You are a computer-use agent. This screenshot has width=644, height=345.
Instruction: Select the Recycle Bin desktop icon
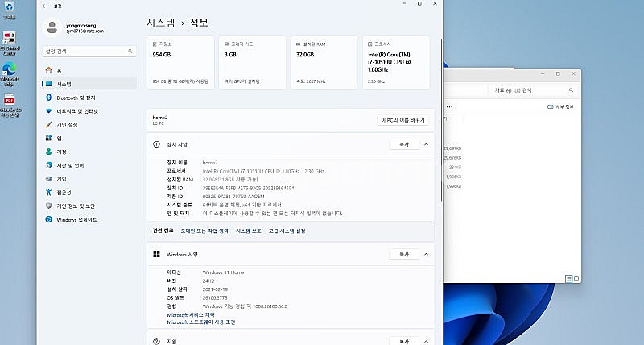pyautogui.click(x=9, y=10)
